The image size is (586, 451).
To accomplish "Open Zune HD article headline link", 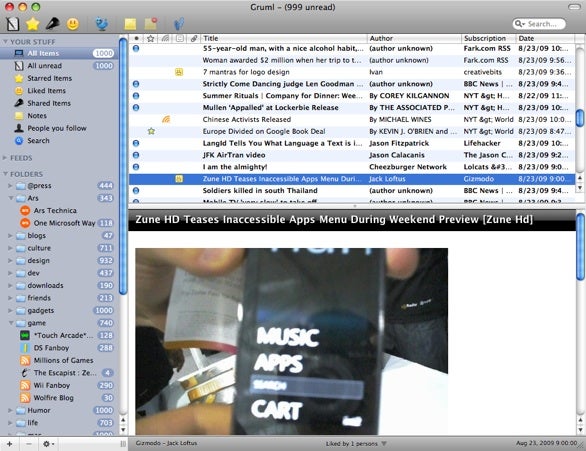I will [x=334, y=219].
